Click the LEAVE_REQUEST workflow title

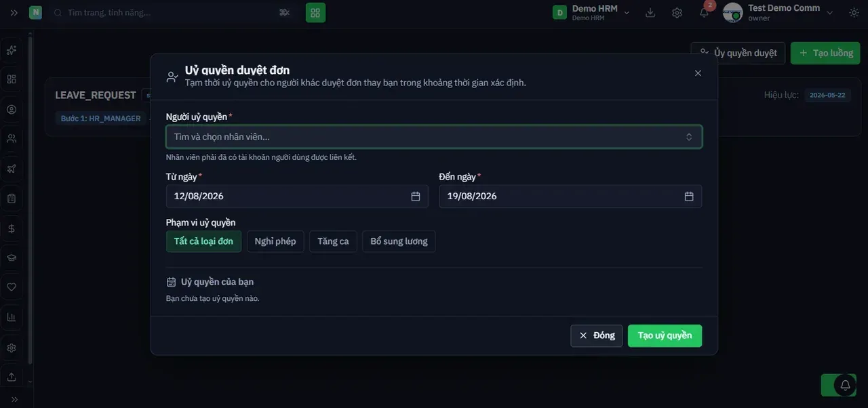[96, 95]
